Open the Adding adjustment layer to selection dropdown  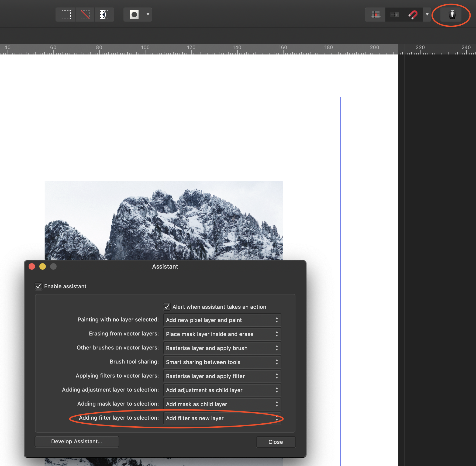(222, 390)
